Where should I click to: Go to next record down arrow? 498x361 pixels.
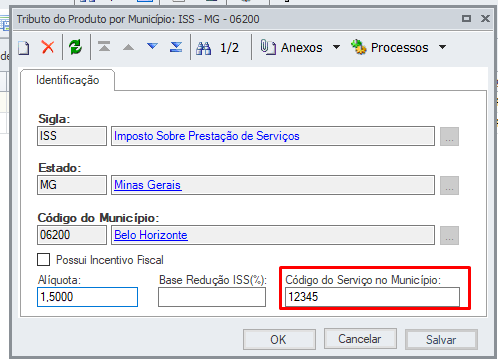coord(152,46)
